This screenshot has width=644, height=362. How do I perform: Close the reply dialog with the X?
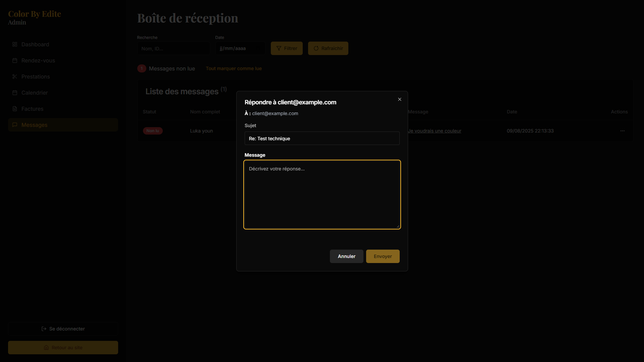[x=399, y=99]
